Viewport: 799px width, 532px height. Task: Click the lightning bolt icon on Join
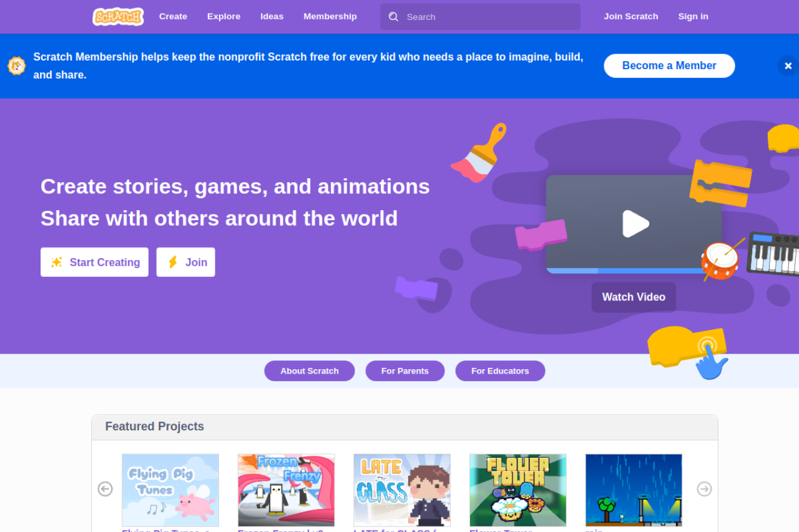click(172, 262)
